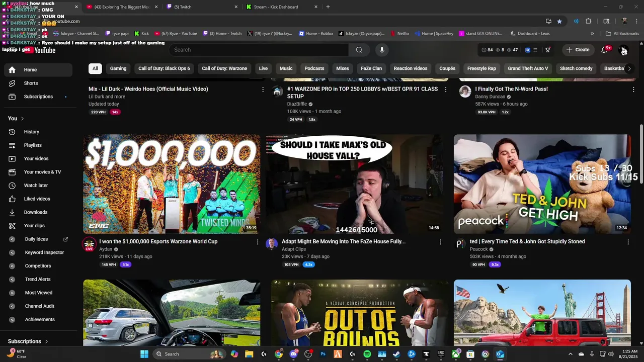Open the YouTube account avatar menu

tap(623, 50)
